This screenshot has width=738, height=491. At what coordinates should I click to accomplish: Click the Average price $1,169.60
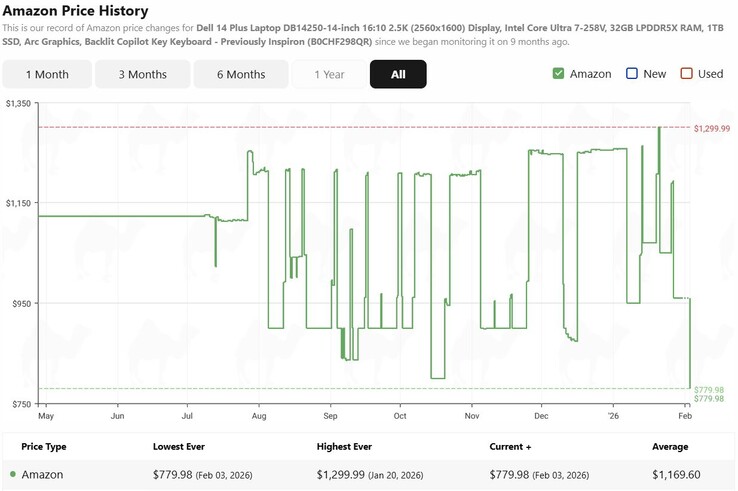coord(676,475)
